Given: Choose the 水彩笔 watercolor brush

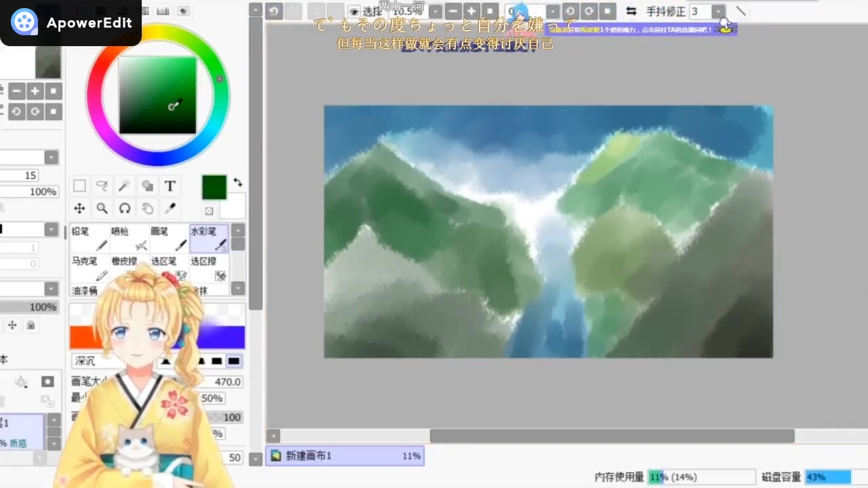Looking at the screenshot, I should pyautogui.click(x=209, y=239).
